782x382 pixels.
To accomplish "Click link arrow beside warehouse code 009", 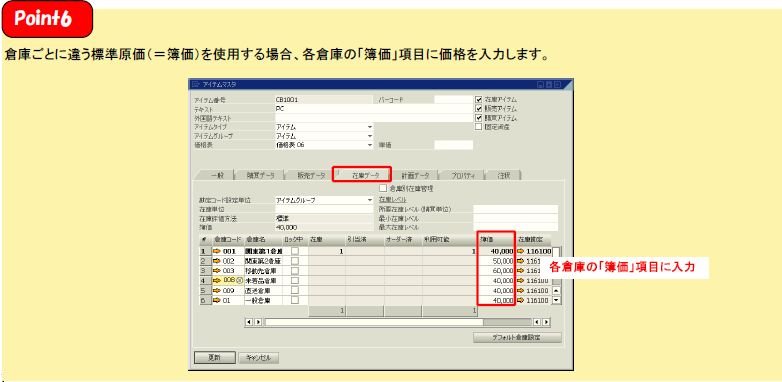I will pos(216,290).
